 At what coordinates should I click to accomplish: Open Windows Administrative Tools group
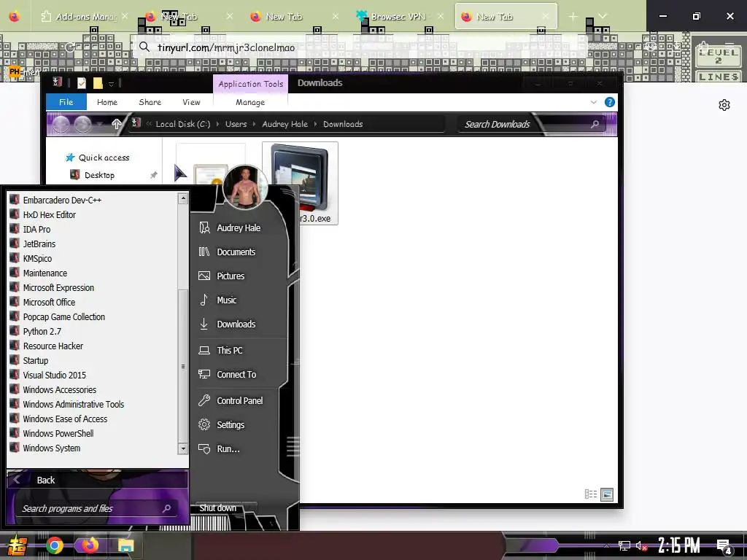pyautogui.click(x=74, y=404)
